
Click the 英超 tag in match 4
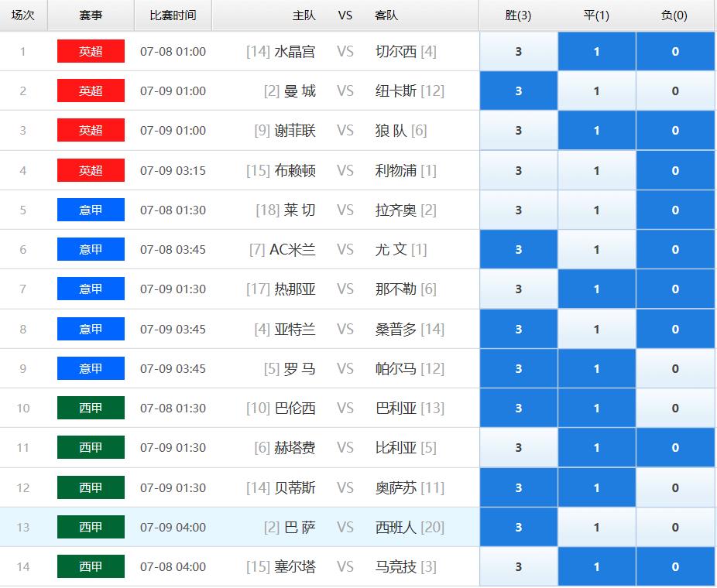[91, 170]
